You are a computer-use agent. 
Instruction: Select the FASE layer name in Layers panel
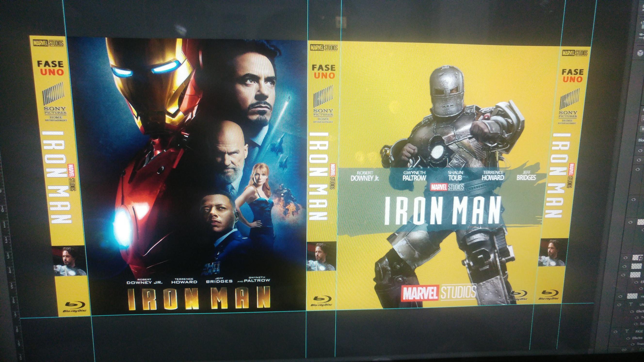(x=639, y=331)
